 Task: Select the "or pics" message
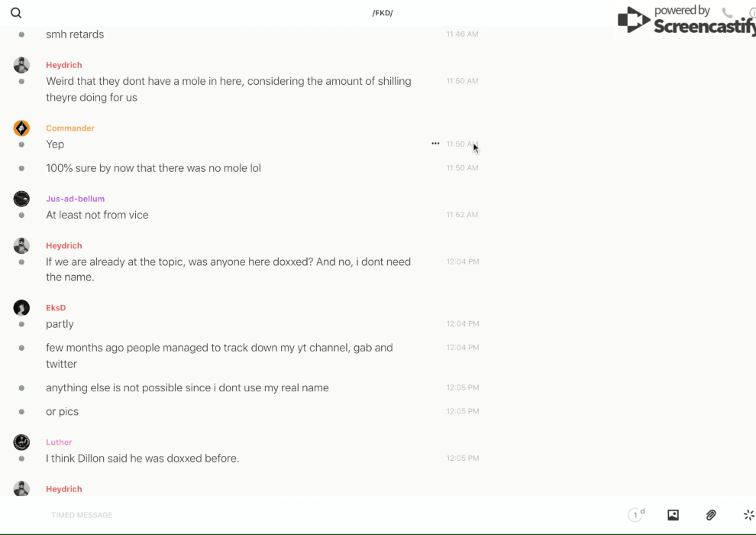pos(63,411)
